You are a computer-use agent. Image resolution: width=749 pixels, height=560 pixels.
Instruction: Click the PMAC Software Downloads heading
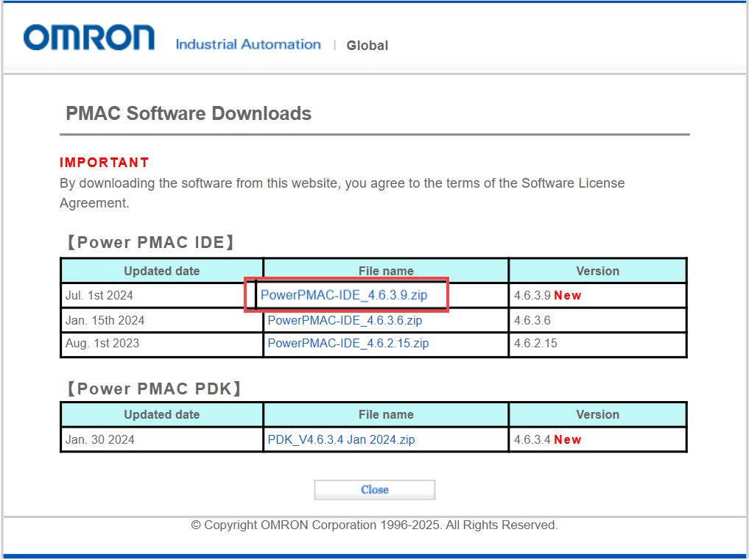[x=189, y=113]
